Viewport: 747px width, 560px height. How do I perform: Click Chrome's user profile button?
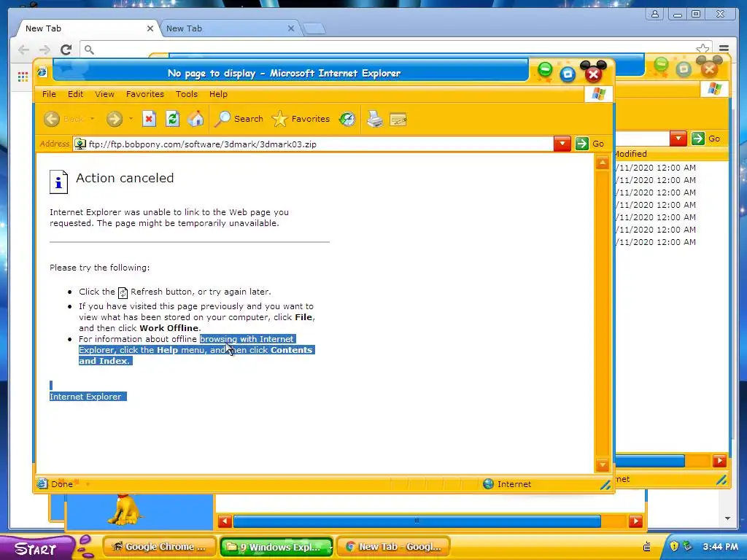coord(655,14)
